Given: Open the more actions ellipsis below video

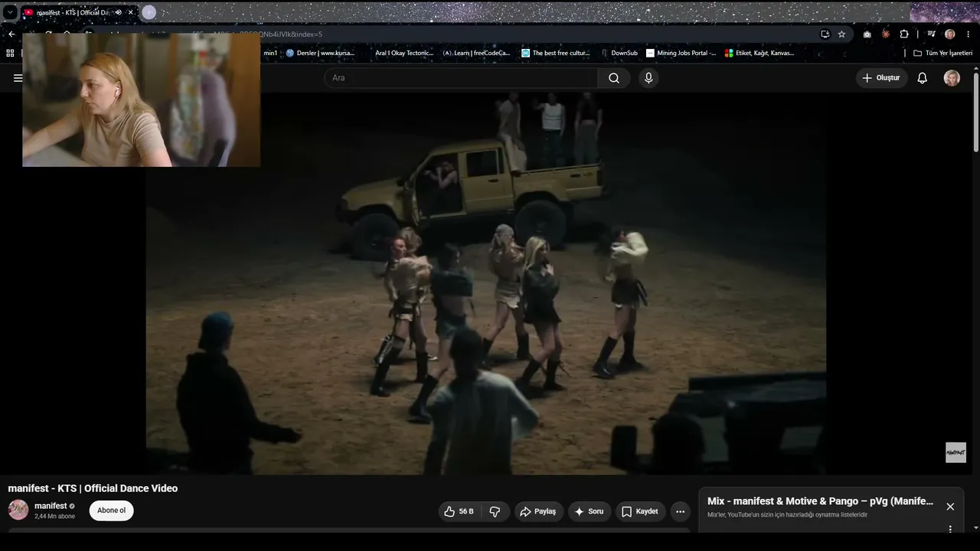Looking at the screenshot, I should point(680,511).
